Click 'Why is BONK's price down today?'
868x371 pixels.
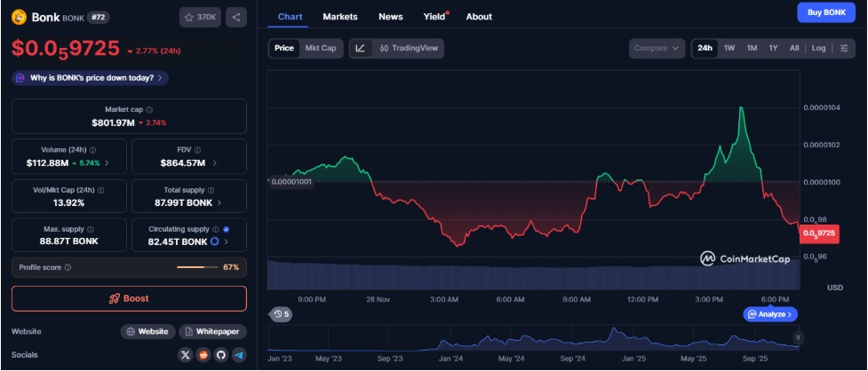[91, 78]
